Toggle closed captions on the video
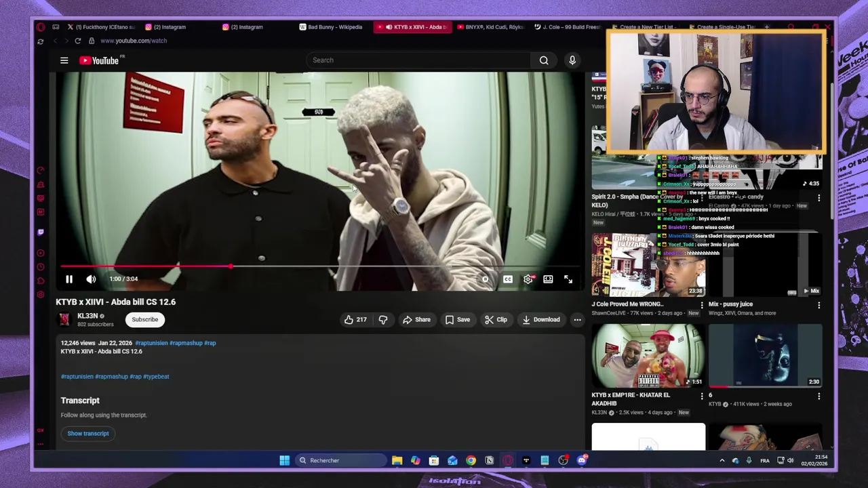This screenshot has height=488, width=868. [x=508, y=279]
